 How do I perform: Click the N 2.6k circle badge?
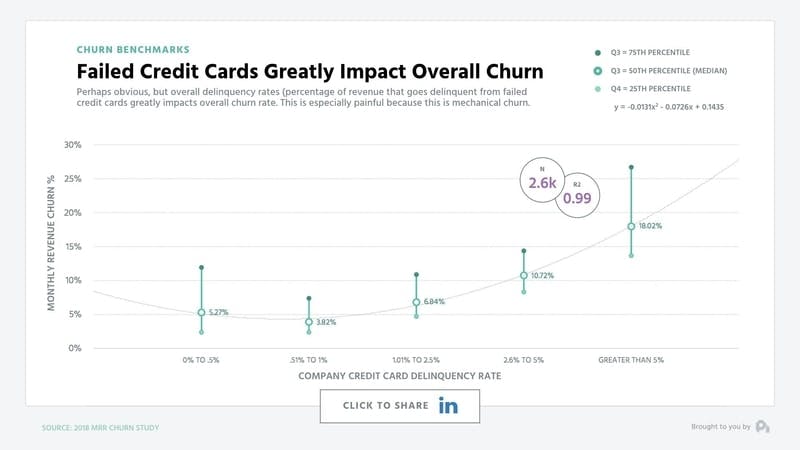[543, 180]
